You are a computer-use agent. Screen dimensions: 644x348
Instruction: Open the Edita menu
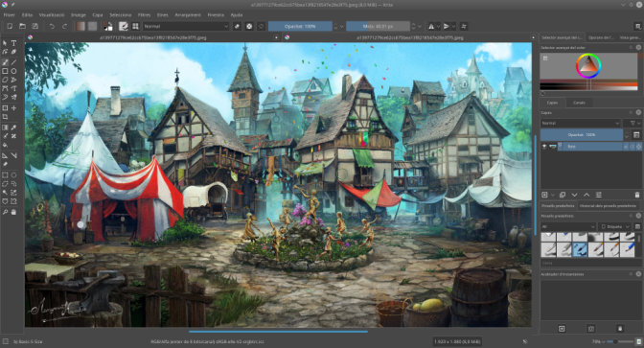pyautogui.click(x=27, y=14)
